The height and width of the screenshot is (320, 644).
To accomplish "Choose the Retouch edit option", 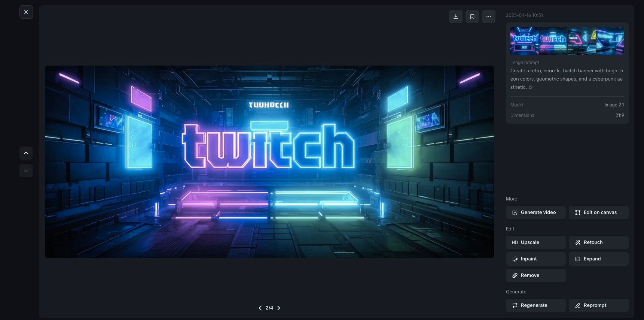I will [x=599, y=242].
